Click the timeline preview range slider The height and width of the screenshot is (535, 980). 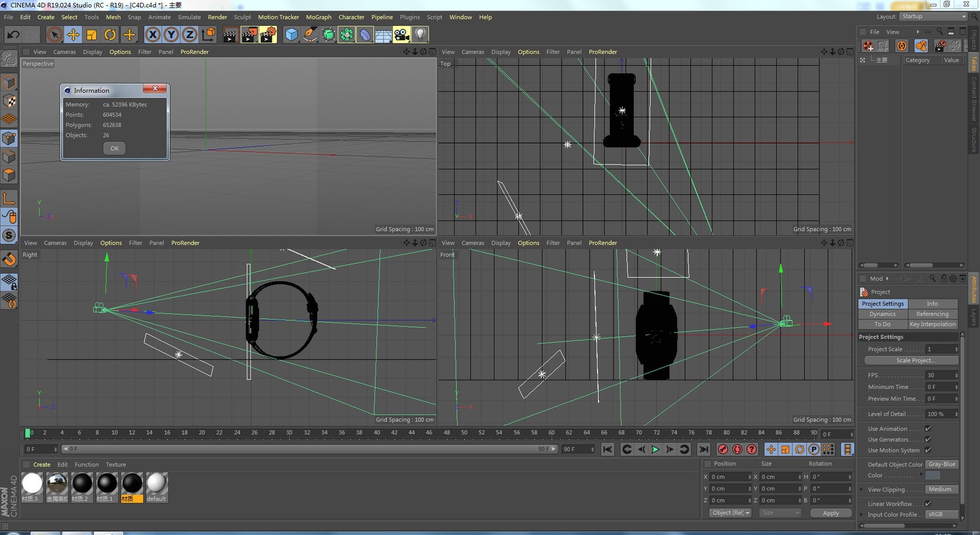point(309,449)
